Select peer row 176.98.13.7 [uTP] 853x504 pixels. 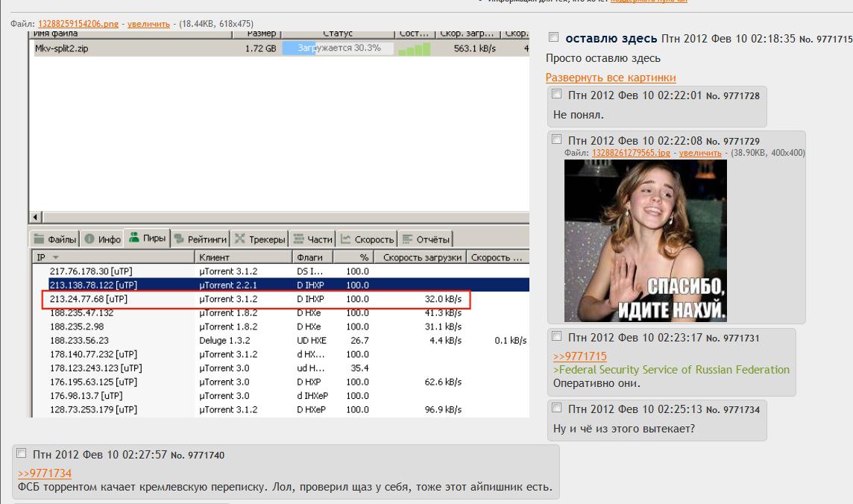tap(280, 396)
